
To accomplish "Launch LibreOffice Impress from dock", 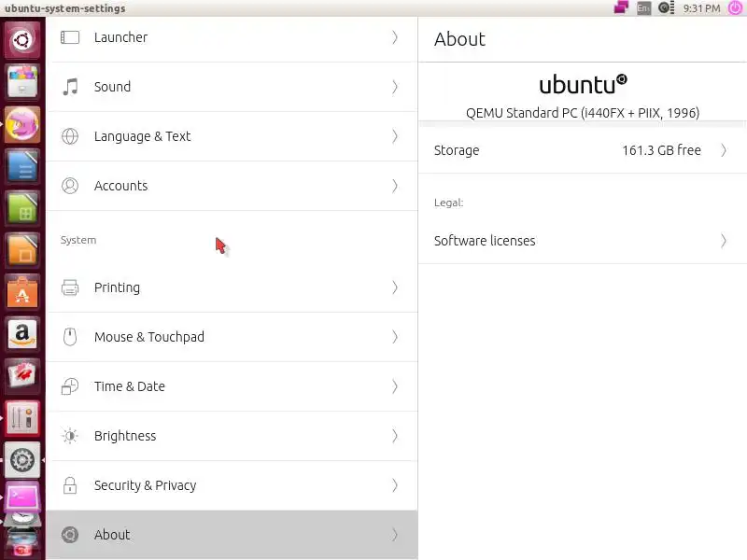I will click(x=22, y=250).
